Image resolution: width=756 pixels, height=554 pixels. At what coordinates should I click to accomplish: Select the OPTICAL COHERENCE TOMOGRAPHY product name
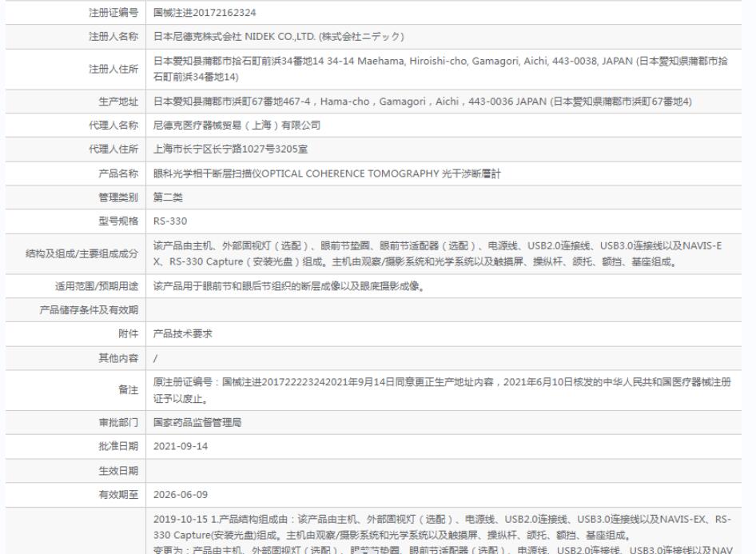coord(327,173)
